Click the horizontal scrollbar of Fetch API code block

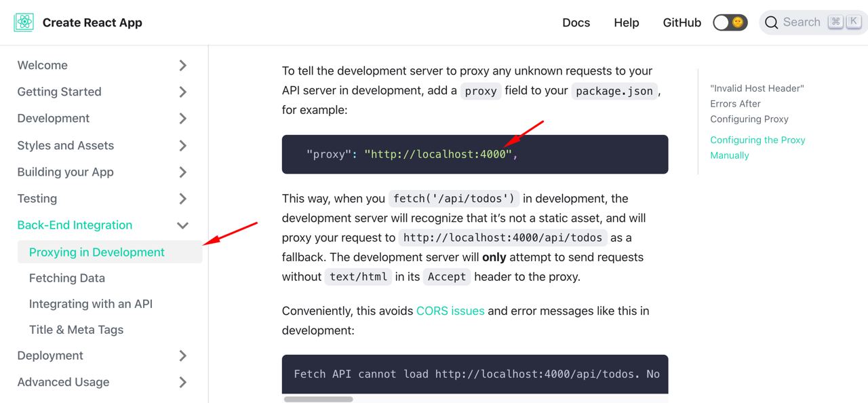pos(318,399)
